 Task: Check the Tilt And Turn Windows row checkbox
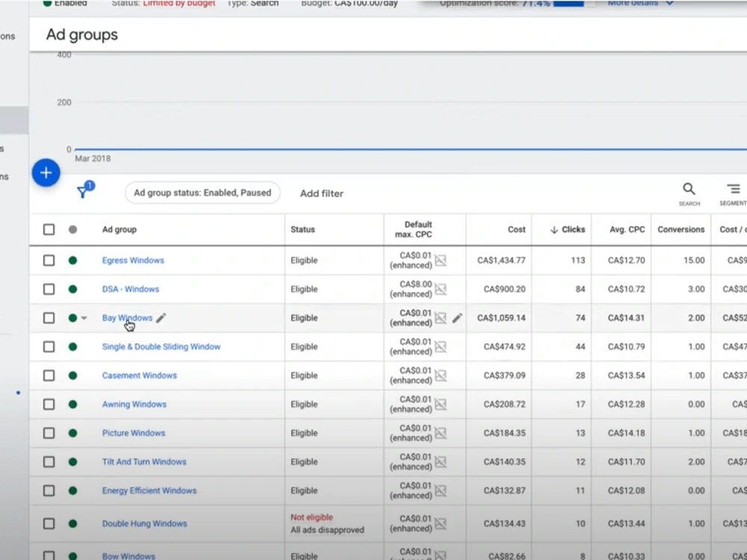pos(49,462)
